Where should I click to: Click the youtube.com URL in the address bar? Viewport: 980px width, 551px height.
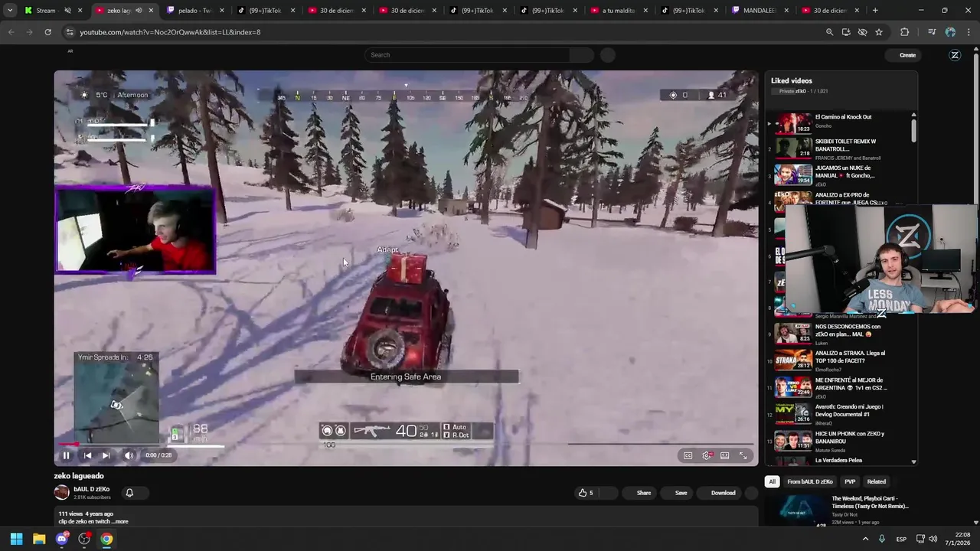point(170,32)
